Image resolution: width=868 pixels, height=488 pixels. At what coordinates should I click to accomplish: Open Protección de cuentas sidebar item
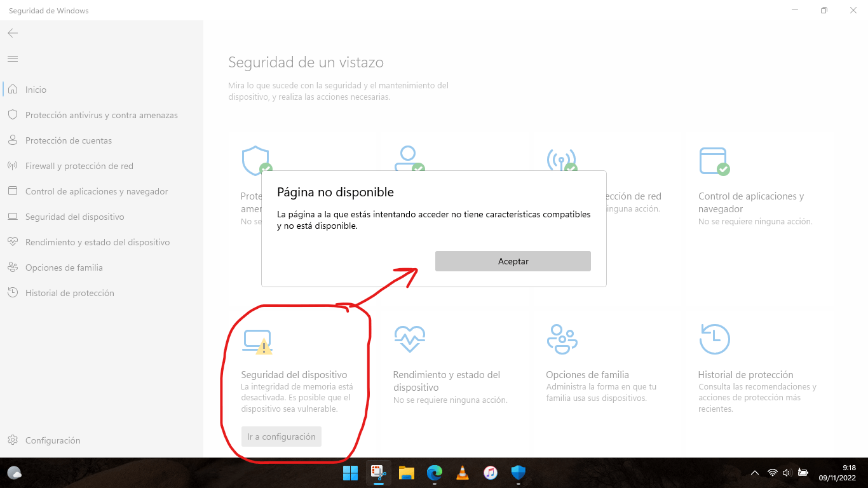[102, 140]
